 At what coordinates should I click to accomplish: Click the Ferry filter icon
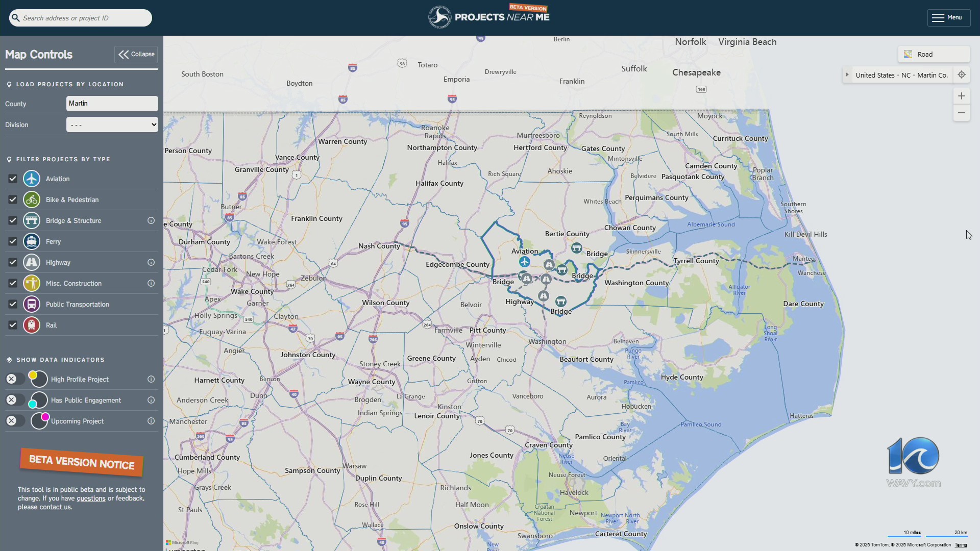point(32,242)
